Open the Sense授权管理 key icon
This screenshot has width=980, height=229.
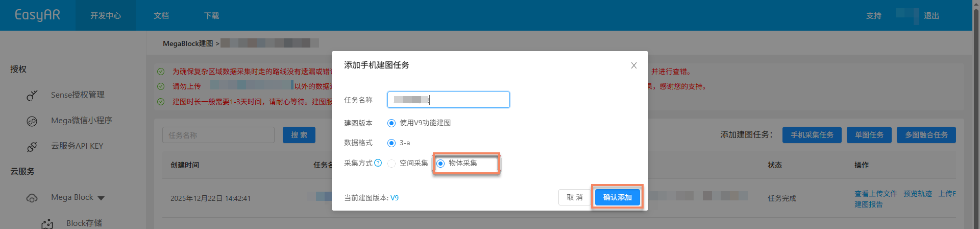coord(32,95)
